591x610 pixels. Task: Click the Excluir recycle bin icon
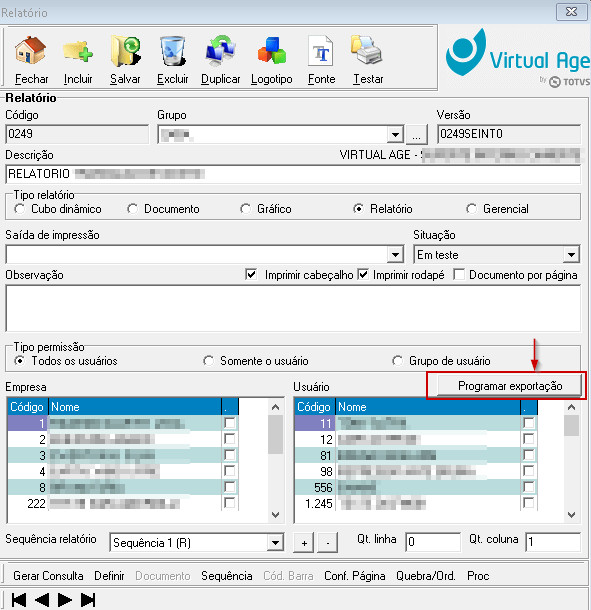tap(172, 51)
